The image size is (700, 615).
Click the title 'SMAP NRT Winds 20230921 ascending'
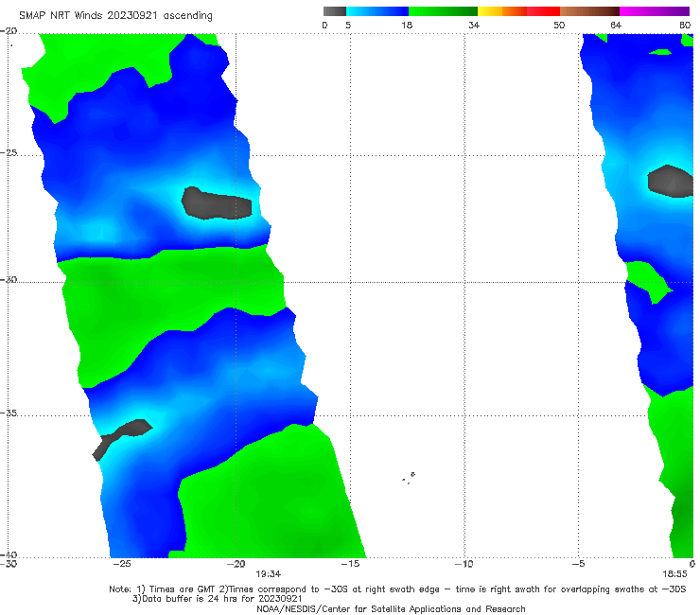click(x=115, y=15)
